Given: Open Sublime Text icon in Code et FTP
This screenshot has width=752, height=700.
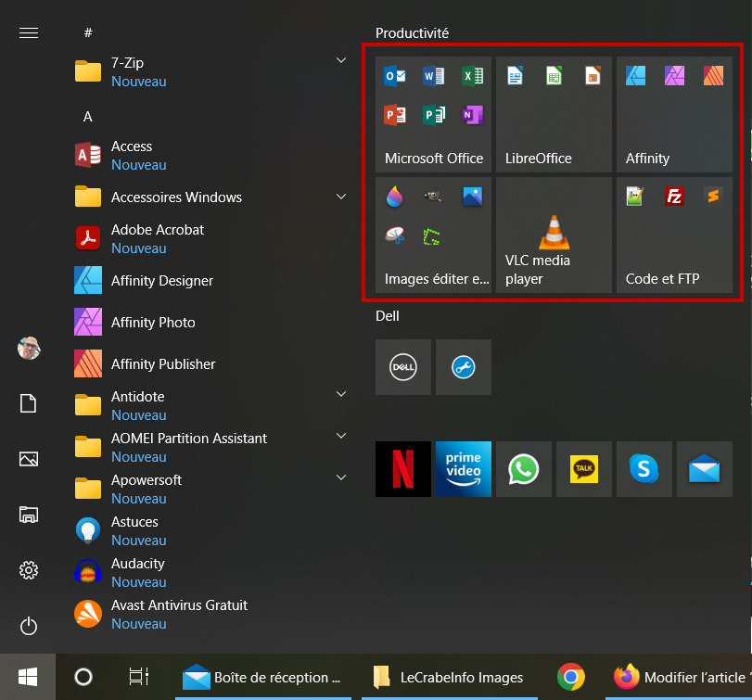Looking at the screenshot, I should pyautogui.click(x=713, y=197).
